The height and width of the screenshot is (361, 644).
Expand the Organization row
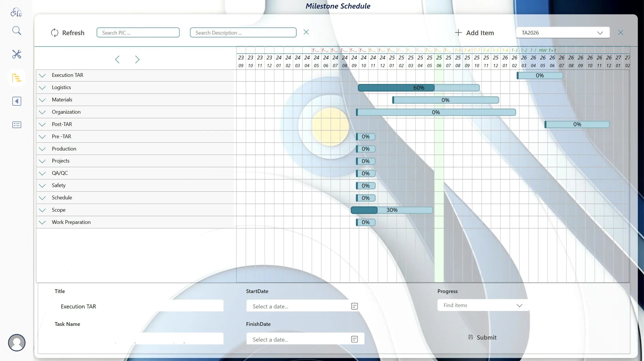coord(42,112)
